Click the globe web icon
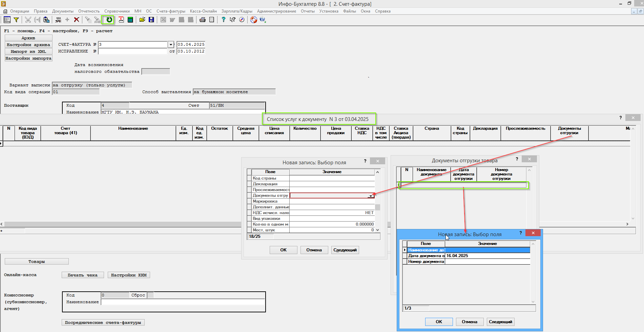Image resolution: width=644 pixels, height=332 pixels. pyautogui.click(x=263, y=20)
